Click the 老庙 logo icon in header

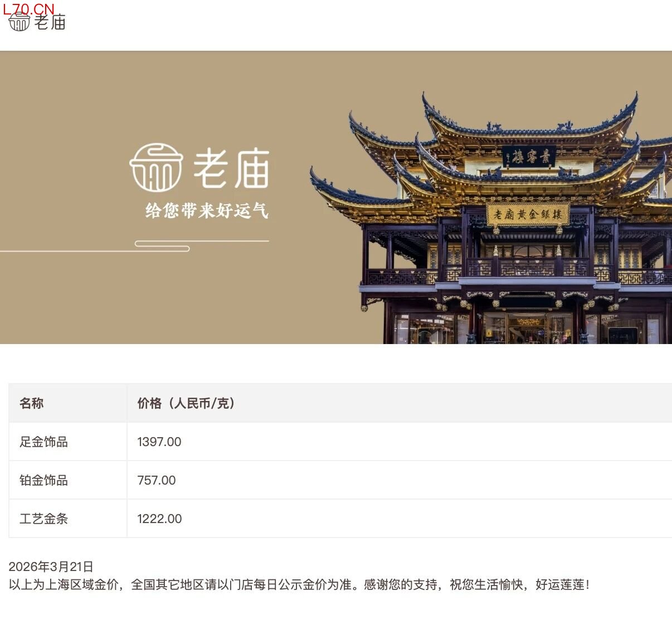click(20, 22)
